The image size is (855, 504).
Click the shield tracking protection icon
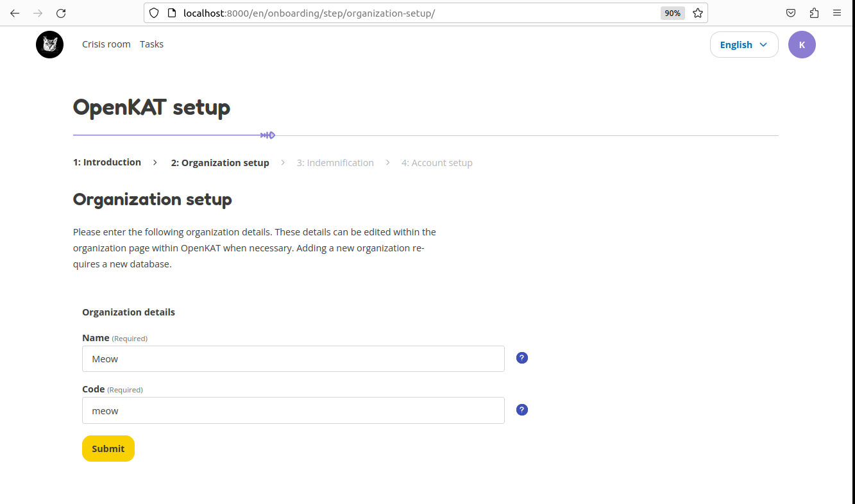154,13
